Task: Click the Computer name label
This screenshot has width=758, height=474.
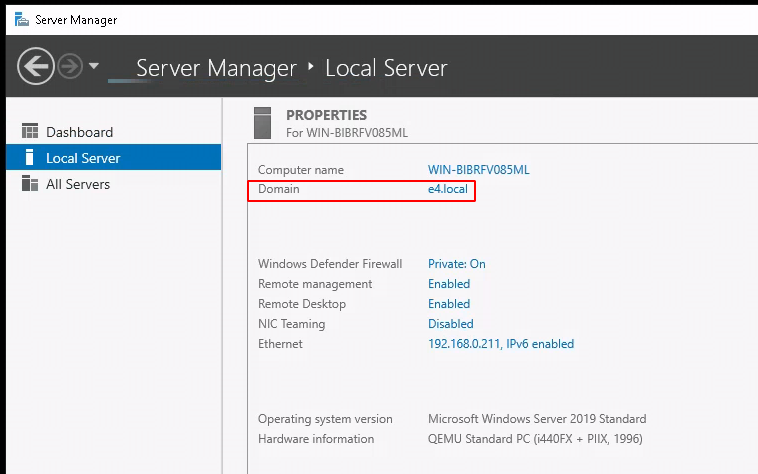Action: [301, 170]
